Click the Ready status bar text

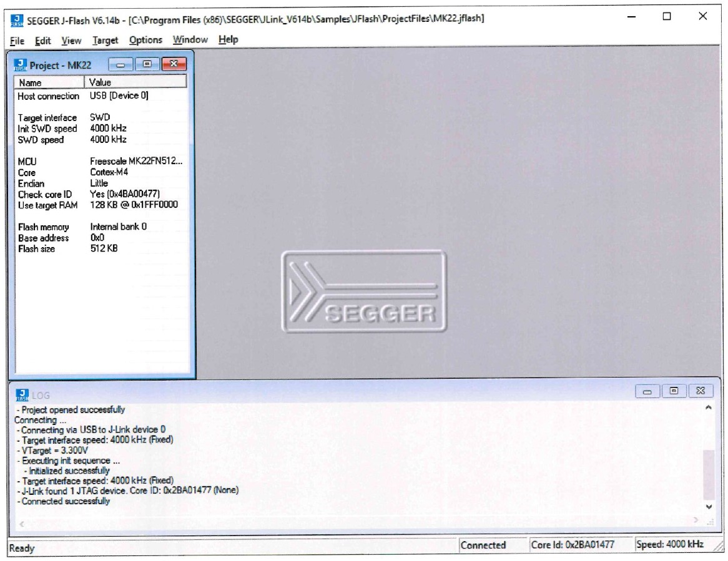point(22,549)
